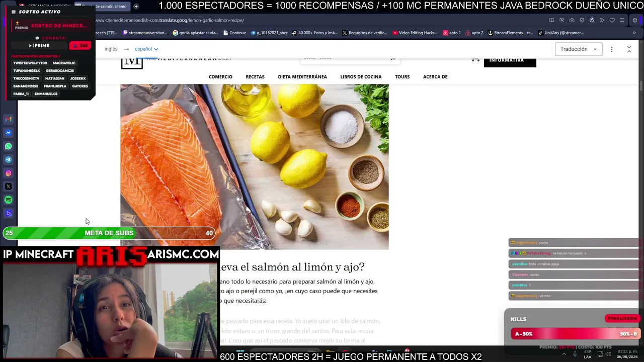Image resolution: width=644 pixels, height=362 pixels.
Task: Click the META DE SUBS progress bar
Action: (x=109, y=233)
